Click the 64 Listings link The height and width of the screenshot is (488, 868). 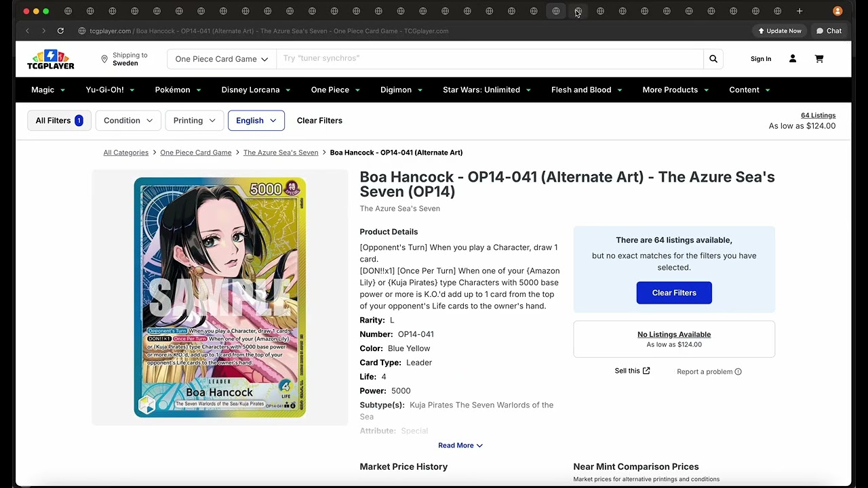pos(818,115)
